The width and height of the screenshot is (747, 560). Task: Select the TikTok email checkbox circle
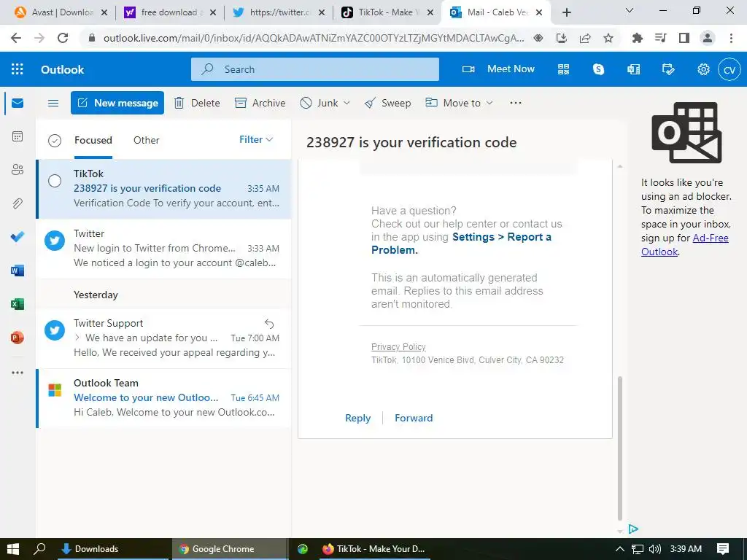(x=55, y=181)
